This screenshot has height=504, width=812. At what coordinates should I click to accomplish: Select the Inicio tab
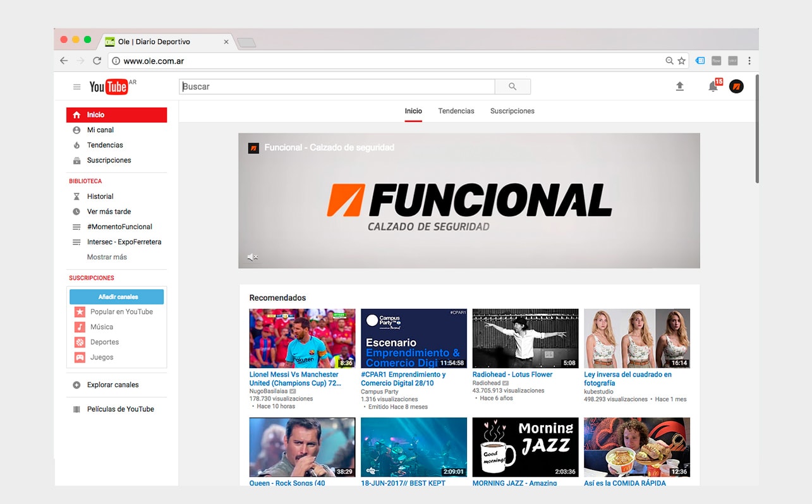tap(413, 111)
